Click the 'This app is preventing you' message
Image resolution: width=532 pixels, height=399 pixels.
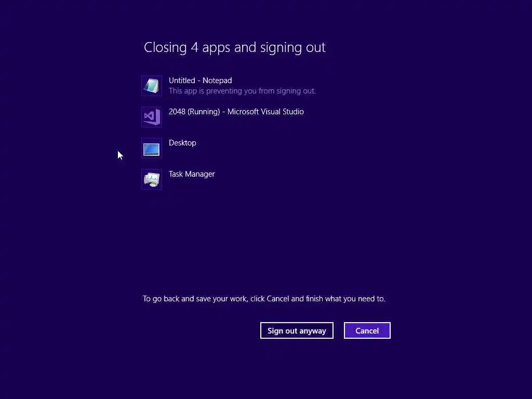pos(242,91)
